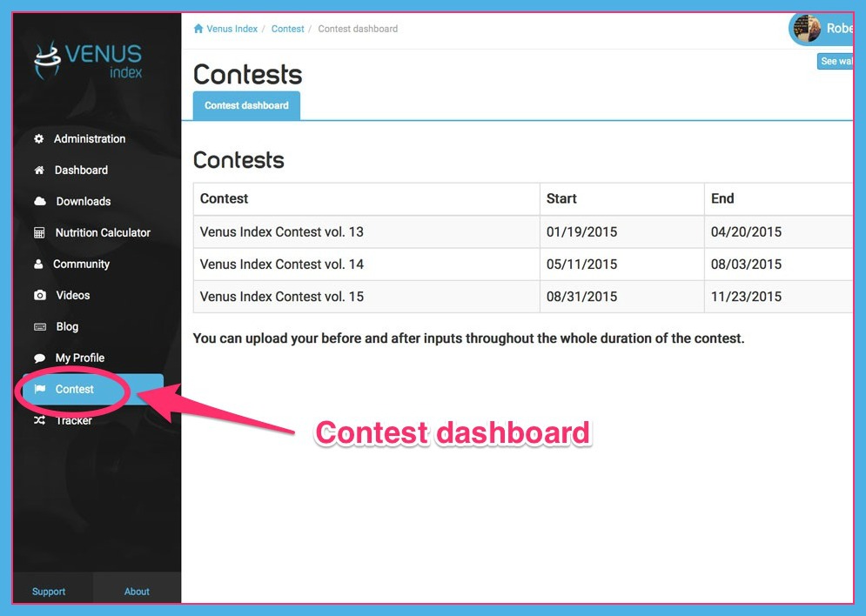Click Venus Index Contest vol. 13 row
The image size is (866, 616).
pos(522,231)
